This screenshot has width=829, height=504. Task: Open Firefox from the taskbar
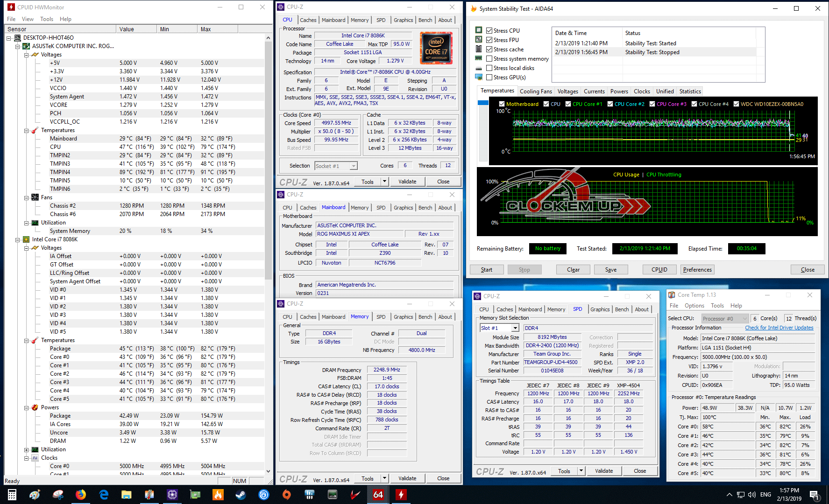coord(81,494)
